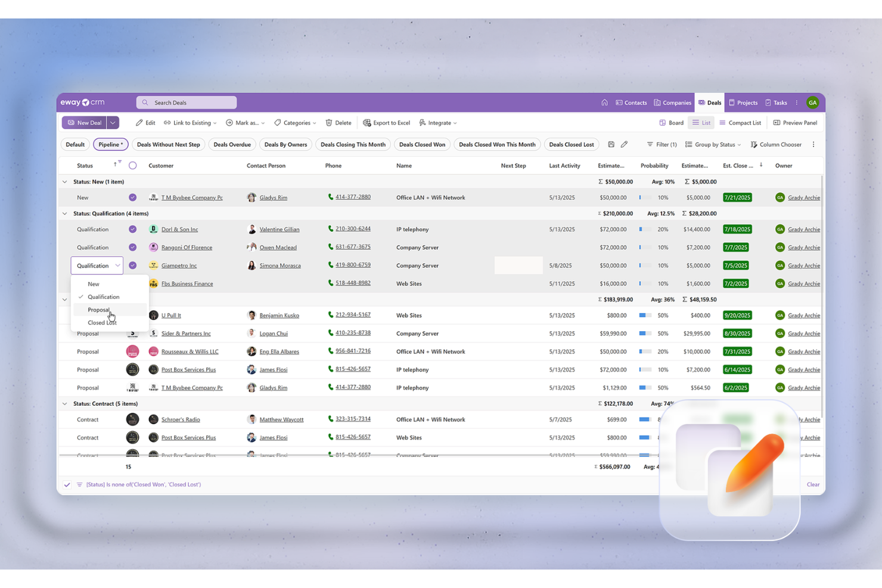Collapse the Status: Contract group
This screenshot has width=882, height=588.
65,403
